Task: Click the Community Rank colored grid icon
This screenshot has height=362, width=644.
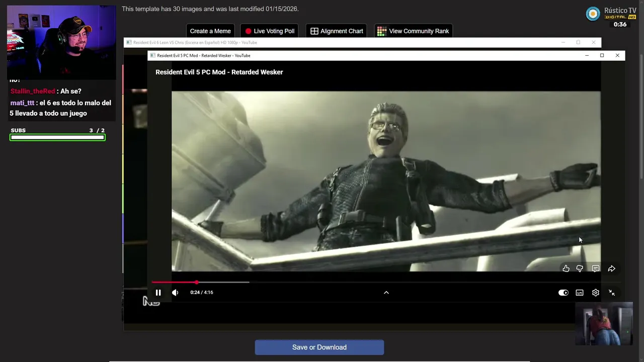Action: [x=382, y=31]
